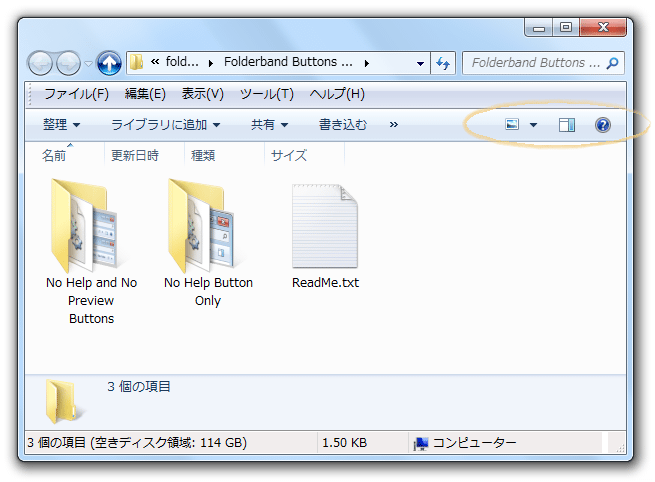Click the blue Up folder button

click(x=109, y=63)
